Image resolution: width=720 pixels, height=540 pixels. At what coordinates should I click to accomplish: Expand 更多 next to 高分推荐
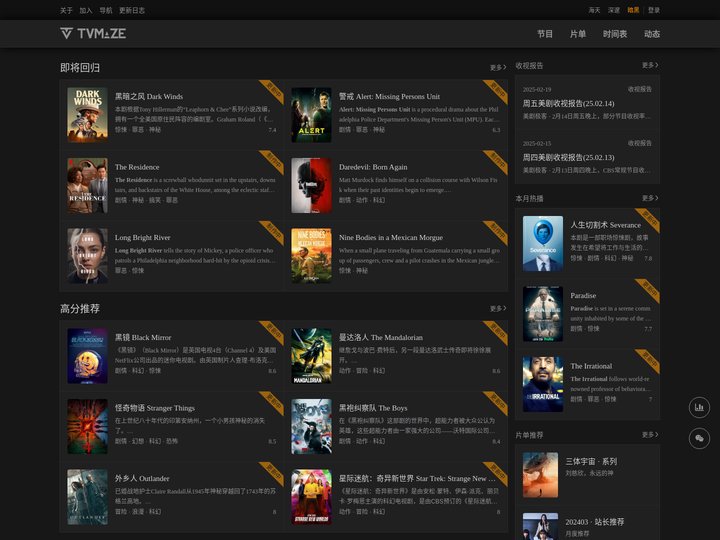click(498, 309)
